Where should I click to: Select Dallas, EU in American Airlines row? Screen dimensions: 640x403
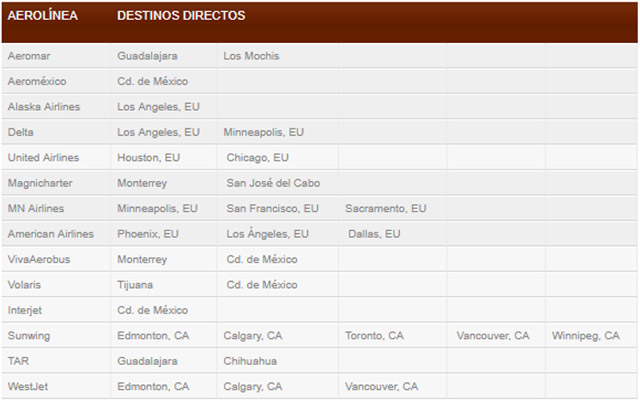coord(374,234)
